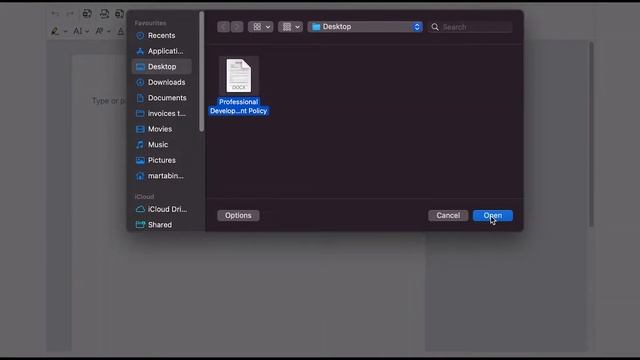Screen dimensions: 640x360
Task: Go back with the left arrow
Action: tap(223, 27)
